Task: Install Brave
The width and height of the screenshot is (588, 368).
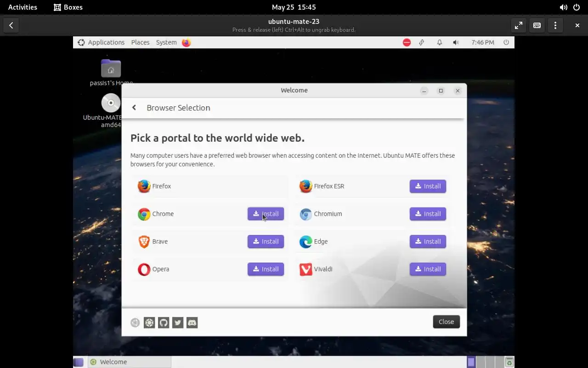Action: (266, 241)
